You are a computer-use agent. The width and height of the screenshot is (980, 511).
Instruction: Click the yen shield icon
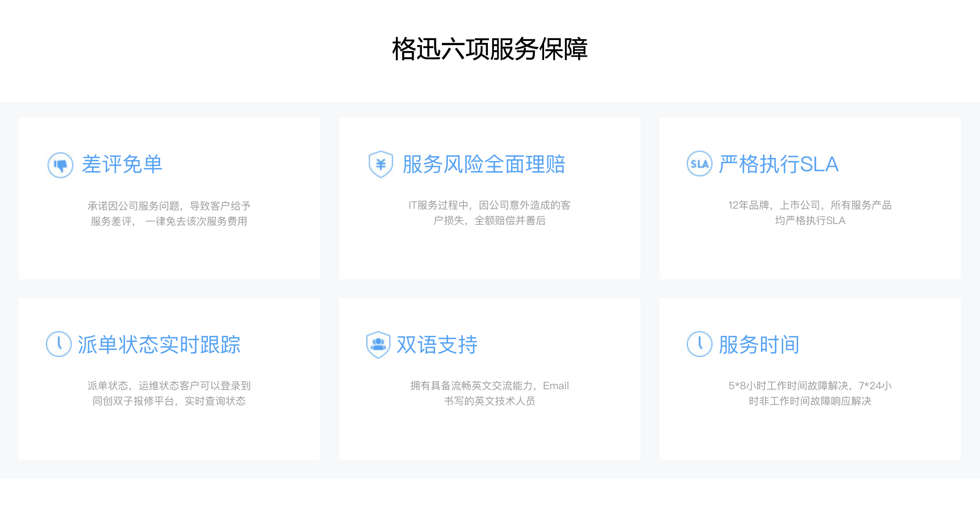click(x=380, y=164)
